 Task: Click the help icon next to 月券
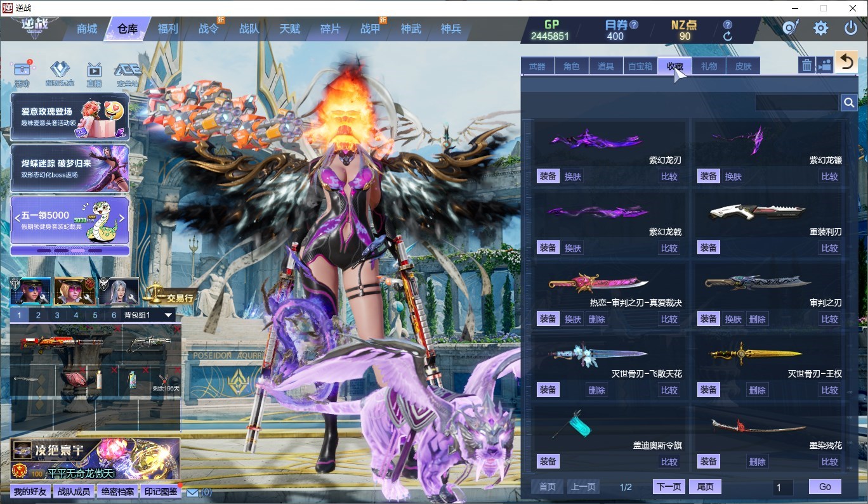[x=633, y=25]
